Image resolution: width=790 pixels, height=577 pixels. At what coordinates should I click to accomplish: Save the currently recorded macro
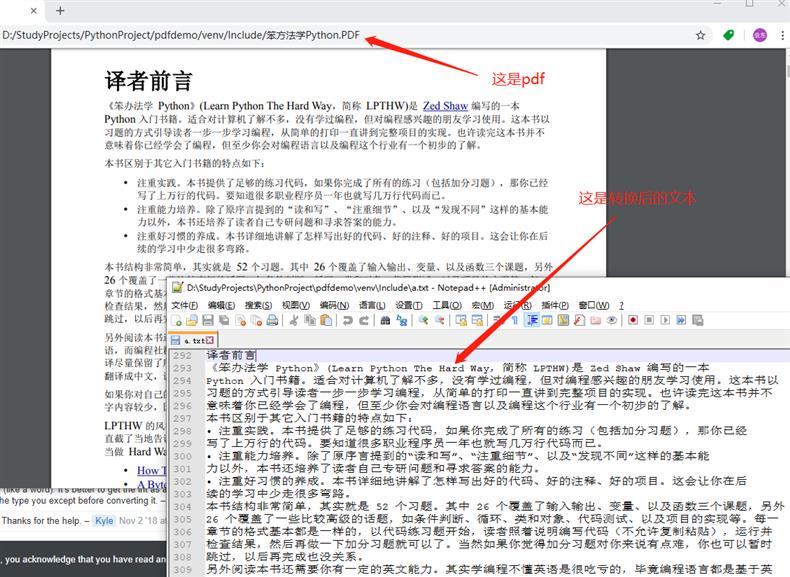[697, 320]
